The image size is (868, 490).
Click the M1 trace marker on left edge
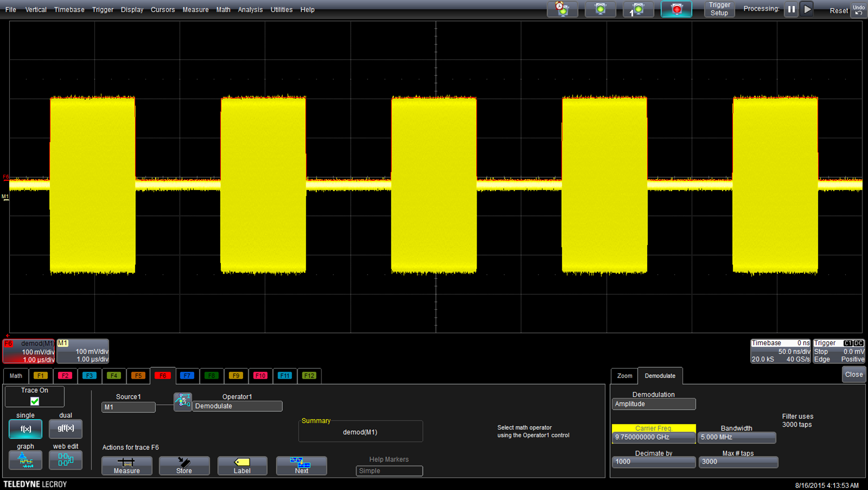click(5, 197)
